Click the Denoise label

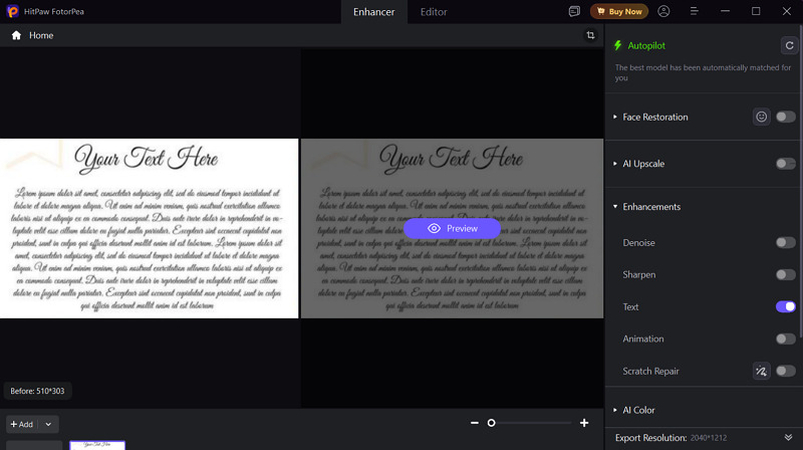pyautogui.click(x=639, y=243)
